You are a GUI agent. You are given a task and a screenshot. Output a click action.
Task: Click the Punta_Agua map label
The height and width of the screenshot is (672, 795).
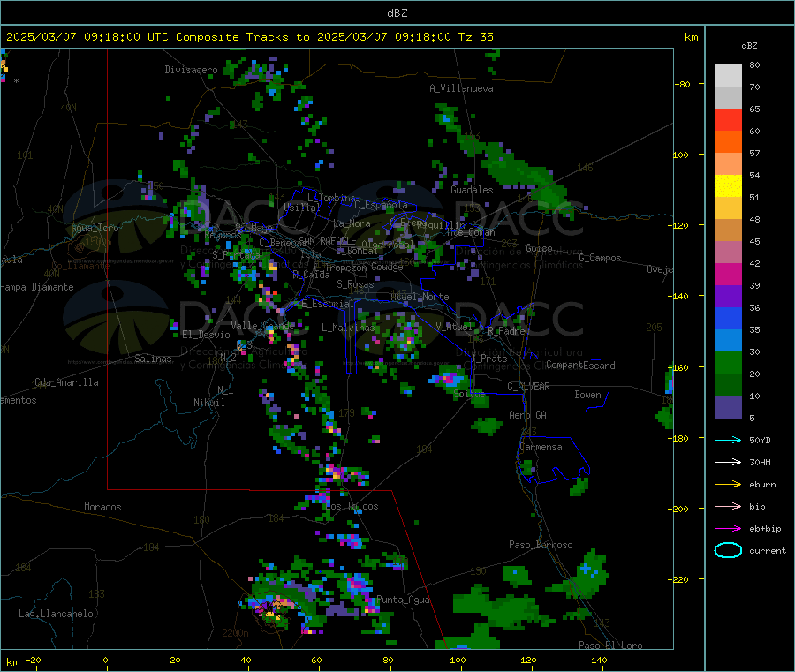coord(403,600)
